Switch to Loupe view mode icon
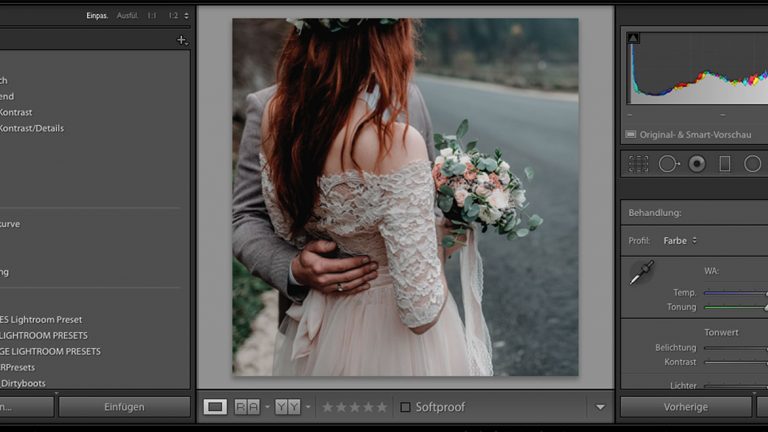Image resolution: width=768 pixels, height=432 pixels. tap(215, 407)
